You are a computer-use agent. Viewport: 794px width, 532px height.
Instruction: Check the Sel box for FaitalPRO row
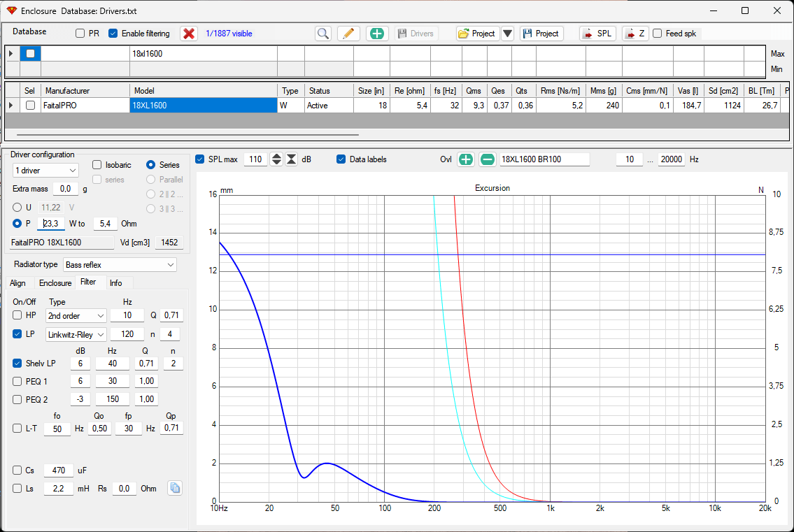(30, 106)
